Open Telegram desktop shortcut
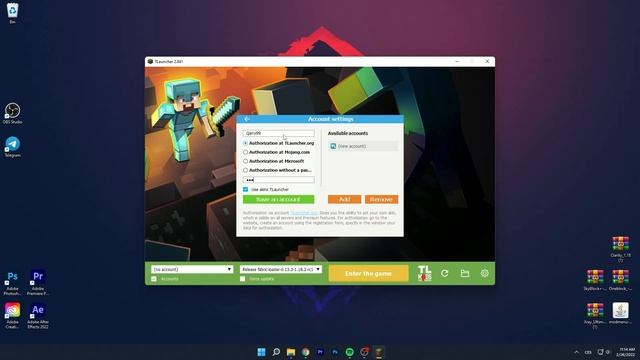This screenshot has width=640, height=360. point(13,147)
